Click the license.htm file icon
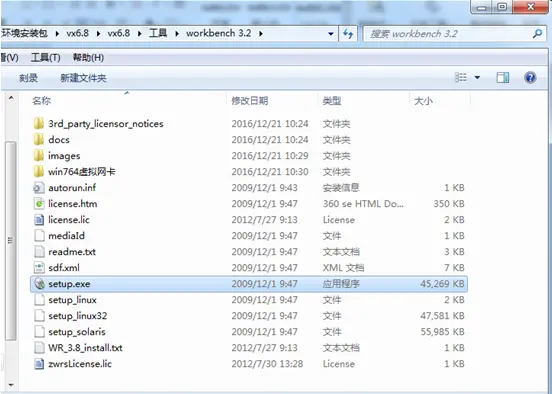This screenshot has height=394, width=552. click(x=39, y=204)
